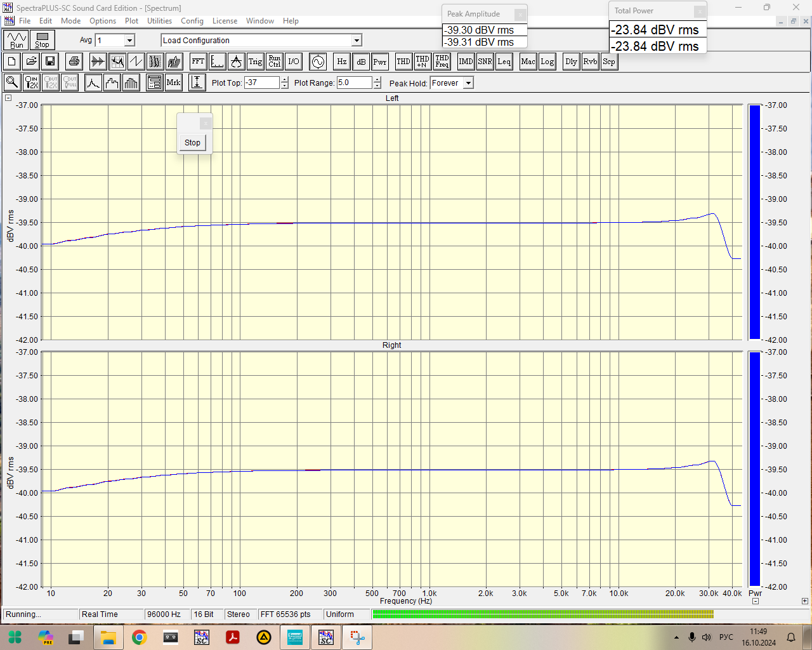Print using the printer icon
Image resolution: width=812 pixels, height=650 pixels.
[x=74, y=62]
